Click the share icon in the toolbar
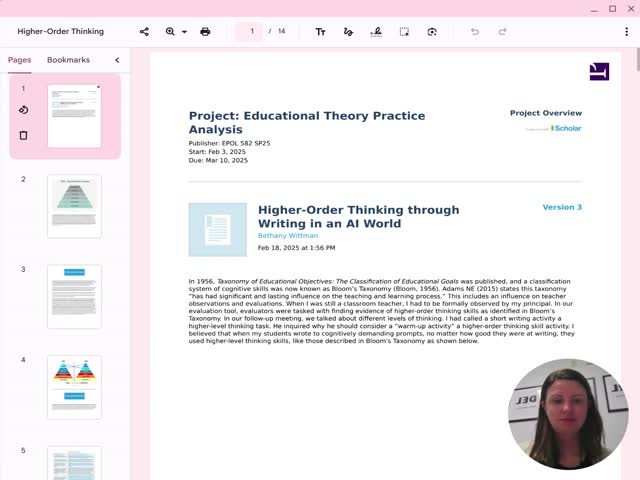Viewport: 640px width, 480px height. [x=144, y=32]
